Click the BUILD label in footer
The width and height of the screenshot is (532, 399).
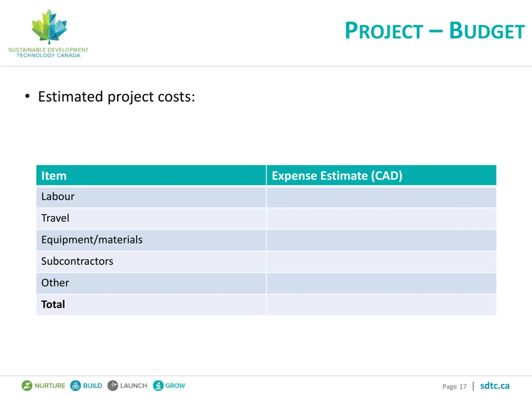[x=93, y=386]
